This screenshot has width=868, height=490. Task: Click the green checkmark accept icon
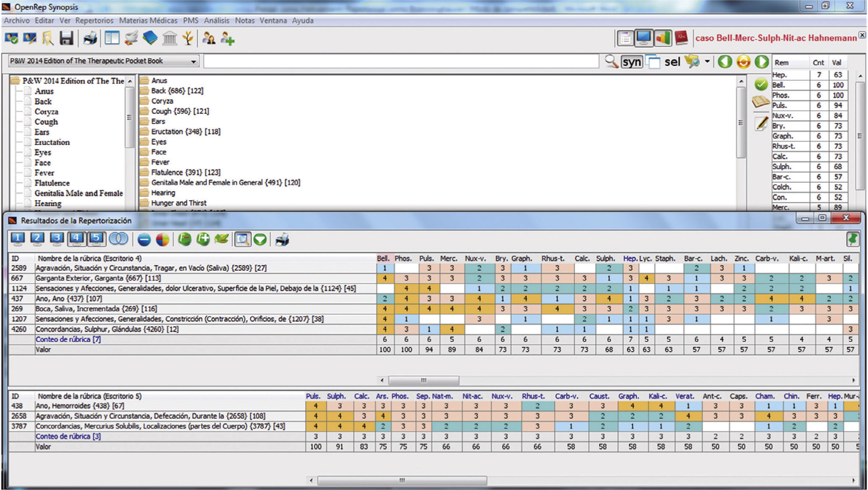point(761,84)
